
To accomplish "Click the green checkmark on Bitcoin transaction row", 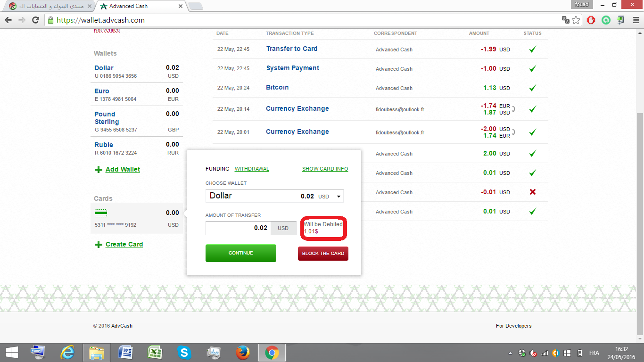I will 532,88.
